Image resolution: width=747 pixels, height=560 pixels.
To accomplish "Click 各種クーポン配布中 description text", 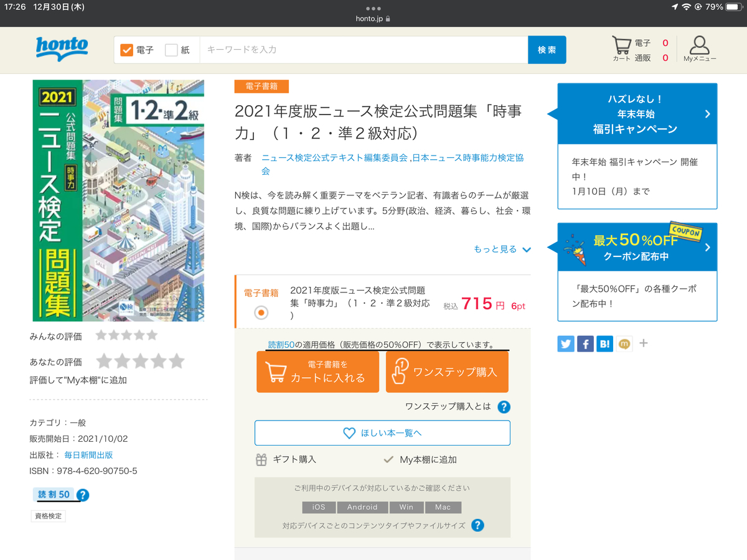I will (634, 296).
